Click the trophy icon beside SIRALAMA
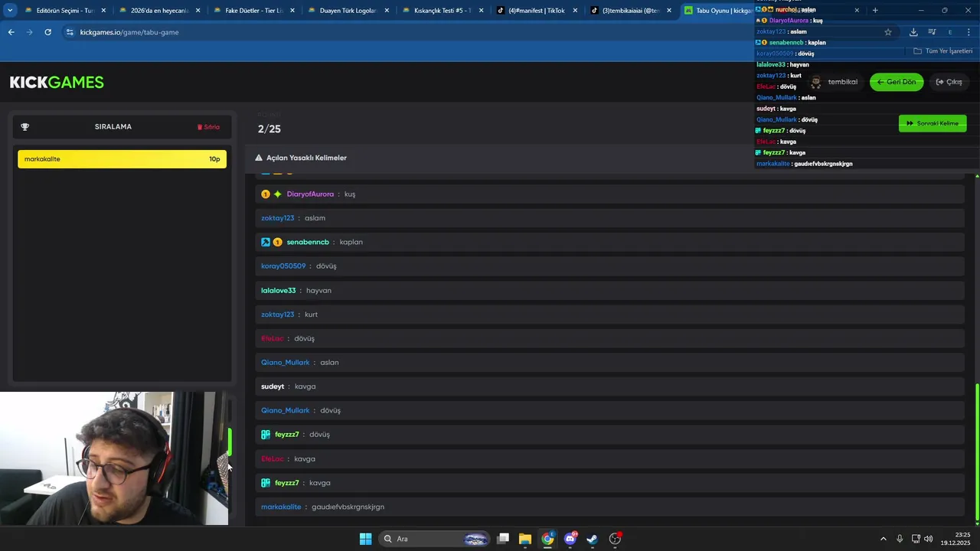Screen dimensions: 980x551 coord(25,127)
